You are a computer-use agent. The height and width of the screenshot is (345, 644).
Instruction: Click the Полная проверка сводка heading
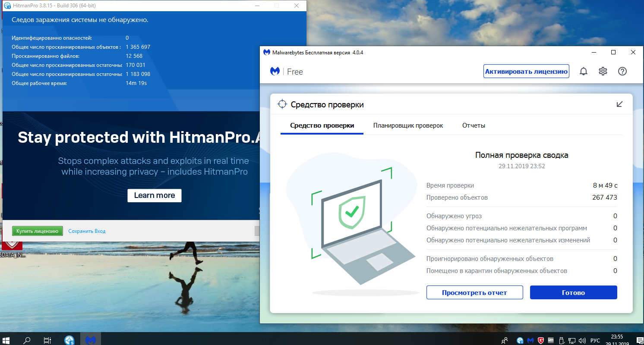(521, 155)
